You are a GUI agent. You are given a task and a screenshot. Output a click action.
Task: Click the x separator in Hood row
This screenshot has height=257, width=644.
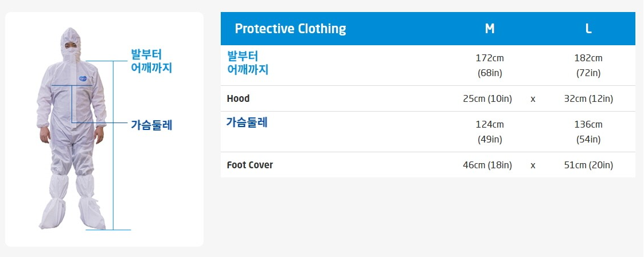533,99
